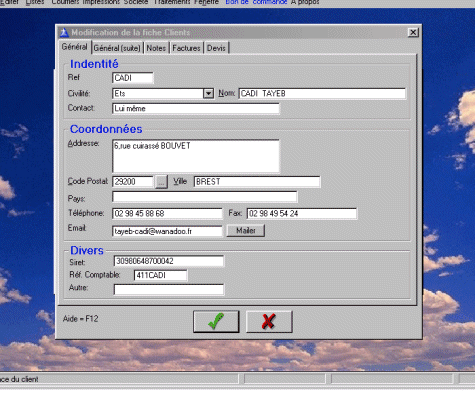475x407 pixels.
Task: Cancel with the red X button
Action: [x=269, y=321]
